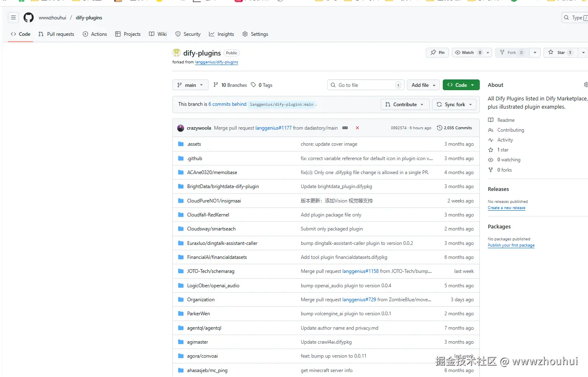
Task: Click the 10 Branches link
Action: pos(230,85)
